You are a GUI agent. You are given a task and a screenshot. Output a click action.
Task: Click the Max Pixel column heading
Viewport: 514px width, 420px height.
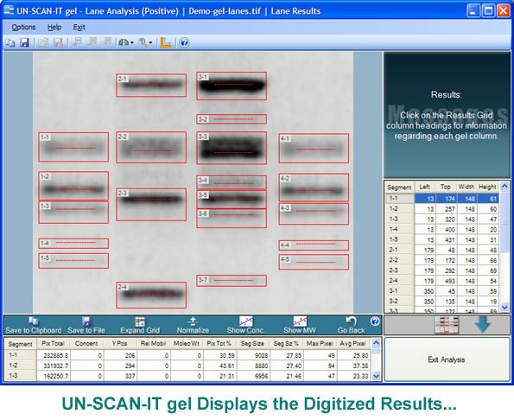pos(320,344)
